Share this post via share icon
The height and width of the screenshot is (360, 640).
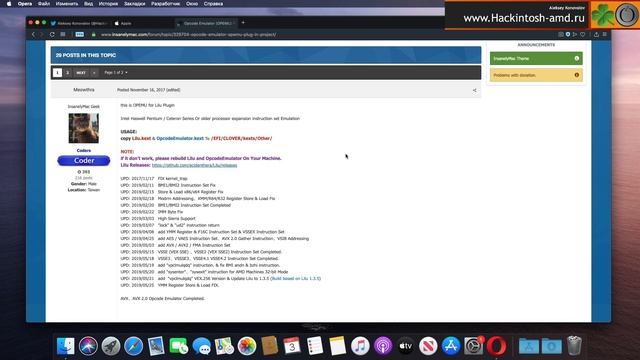[474, 90]
